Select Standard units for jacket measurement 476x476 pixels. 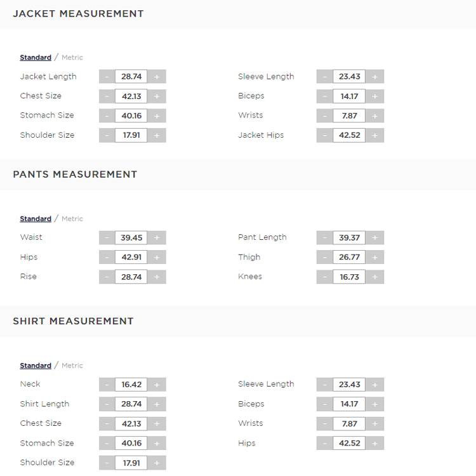pyautogui.click(x=36, y=58)
